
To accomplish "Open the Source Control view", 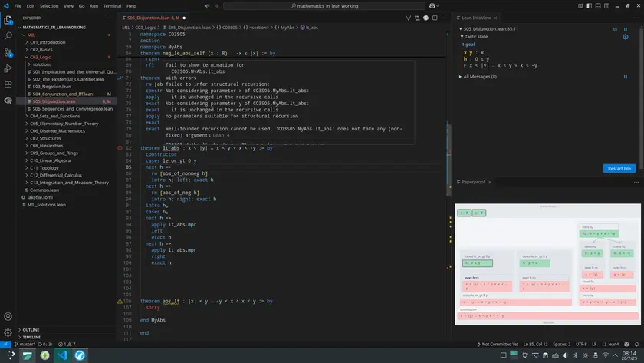I will 8,53.
